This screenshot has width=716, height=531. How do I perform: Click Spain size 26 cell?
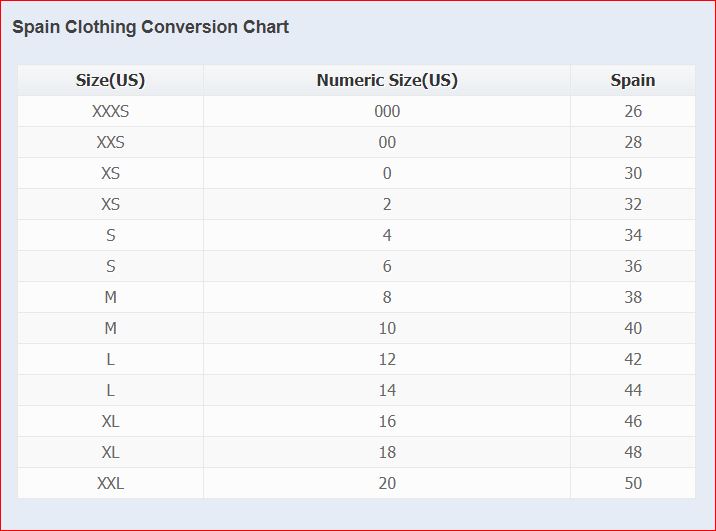633,111
